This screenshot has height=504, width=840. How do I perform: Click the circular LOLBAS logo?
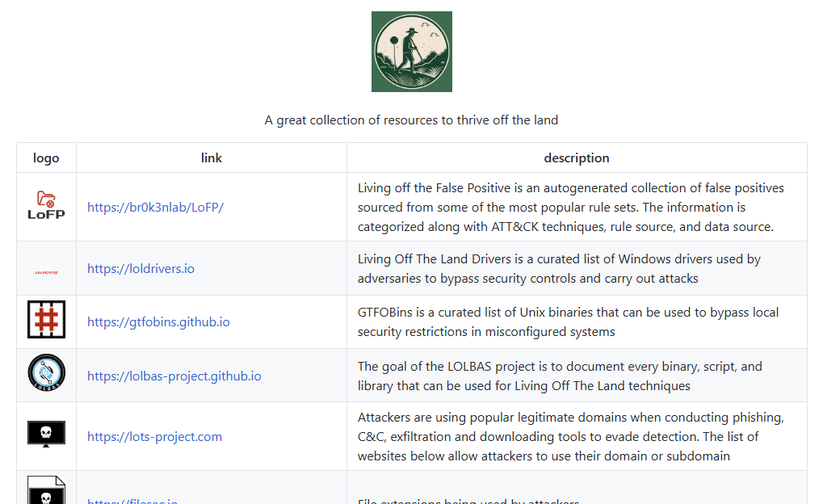coord(46,374)
